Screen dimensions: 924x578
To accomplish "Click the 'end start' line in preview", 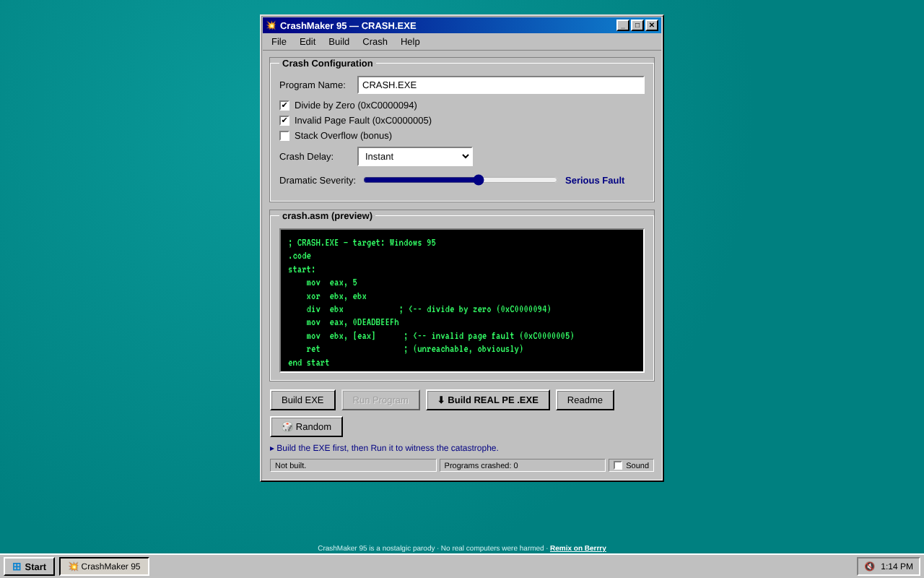I will 309,363.
